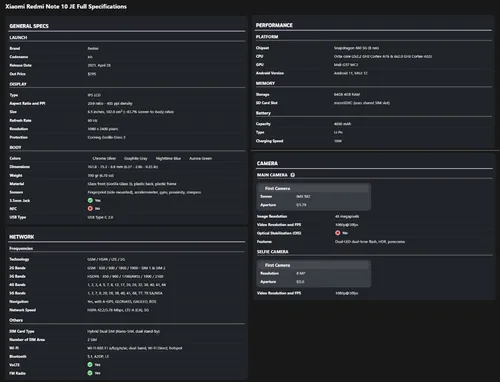Click the Network Speed label

point(22,310)
